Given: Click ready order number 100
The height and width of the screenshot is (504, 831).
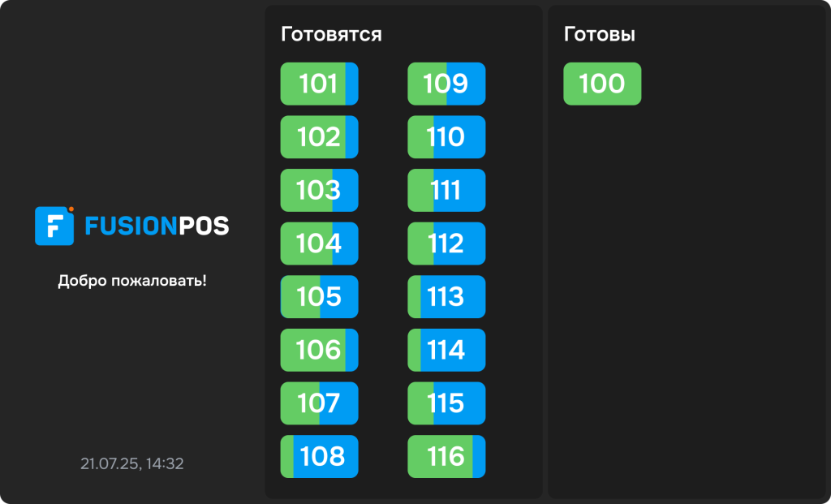Looking at the screenshot, I should [602, 84].
